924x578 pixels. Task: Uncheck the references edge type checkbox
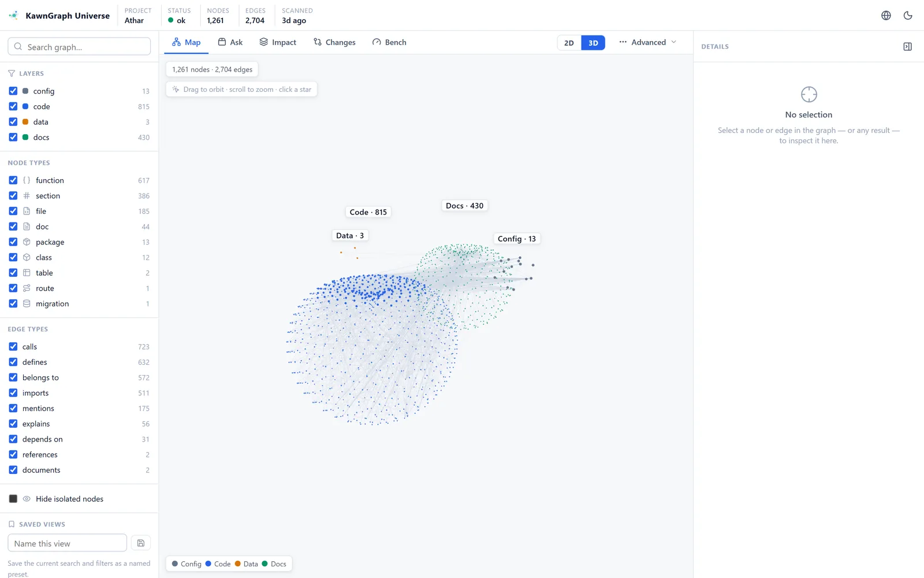point(13,454)
